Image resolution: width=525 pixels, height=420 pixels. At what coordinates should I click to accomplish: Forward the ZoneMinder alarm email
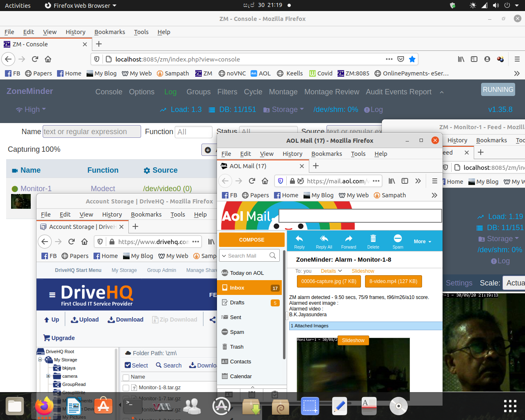point(349,242)
